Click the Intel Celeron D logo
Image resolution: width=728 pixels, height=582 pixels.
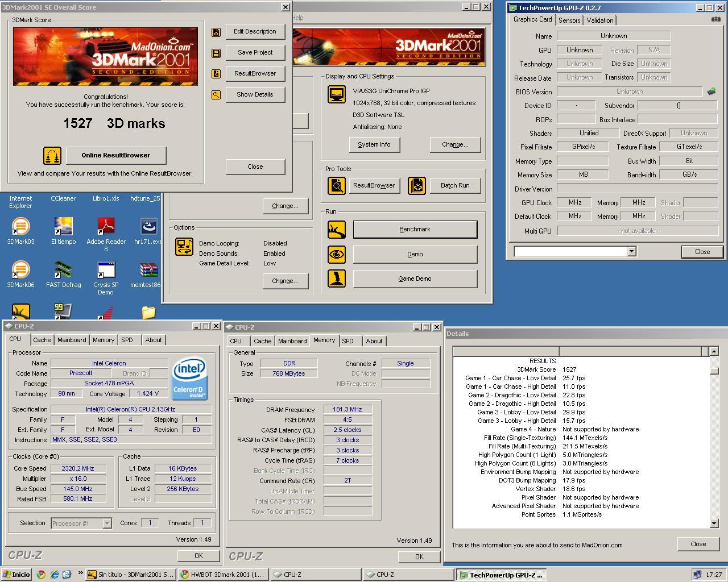[189, 379]
